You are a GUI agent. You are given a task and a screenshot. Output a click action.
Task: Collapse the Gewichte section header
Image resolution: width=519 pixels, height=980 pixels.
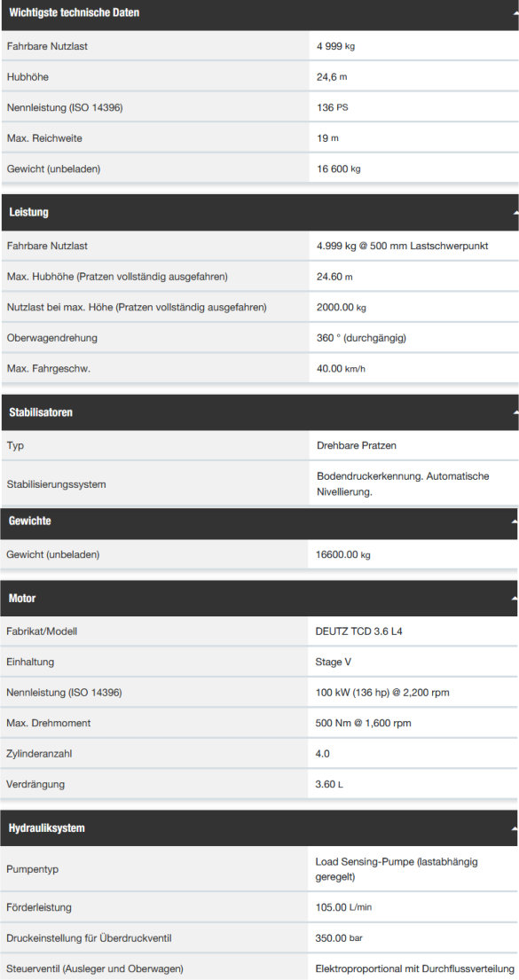[259, 522]
